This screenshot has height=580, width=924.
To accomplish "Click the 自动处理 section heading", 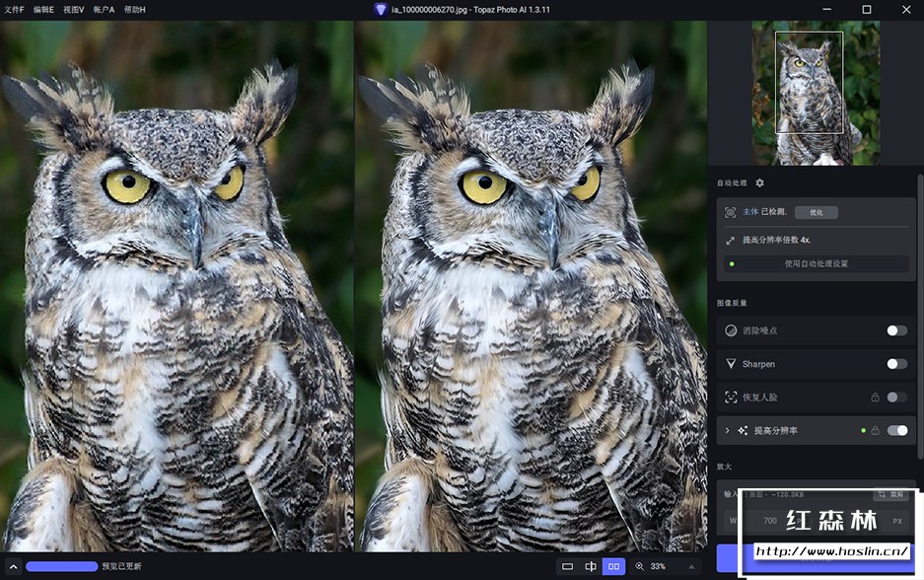I will coord(732,183).
